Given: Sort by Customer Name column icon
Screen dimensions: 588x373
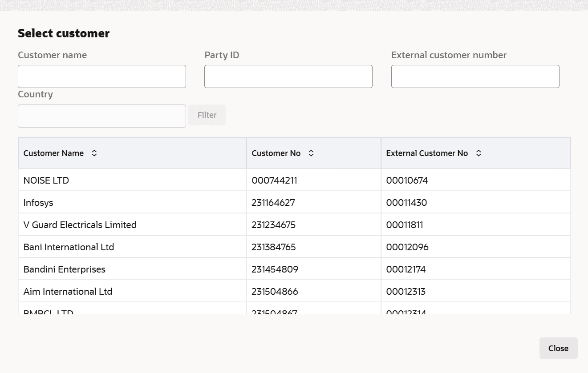Looking at the screenshot, I should (x=94, y=153).
